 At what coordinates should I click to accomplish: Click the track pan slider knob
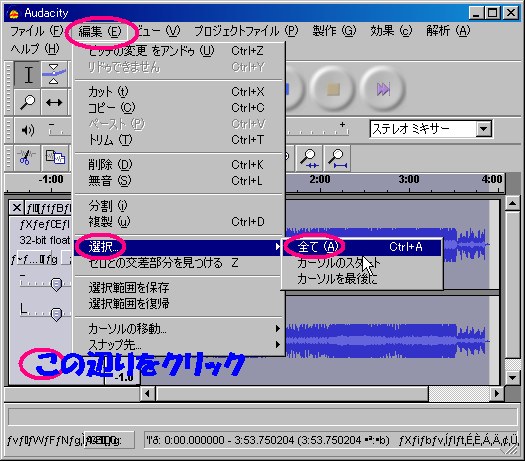pyautogui.click(x=56, y=314)
